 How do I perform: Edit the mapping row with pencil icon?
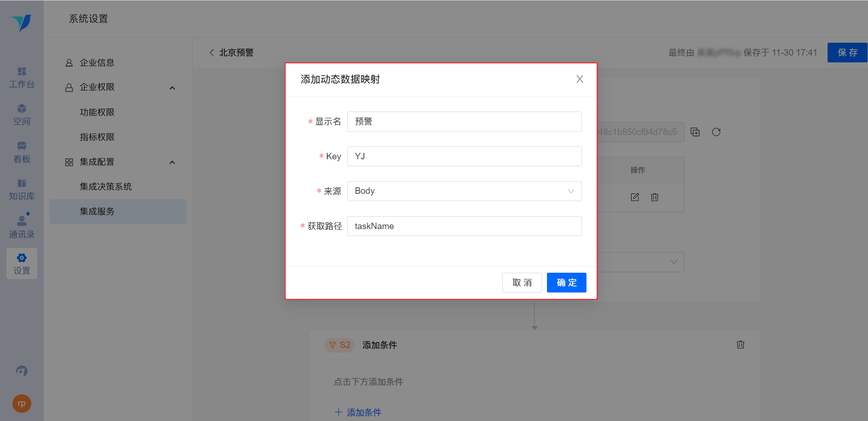635,197
